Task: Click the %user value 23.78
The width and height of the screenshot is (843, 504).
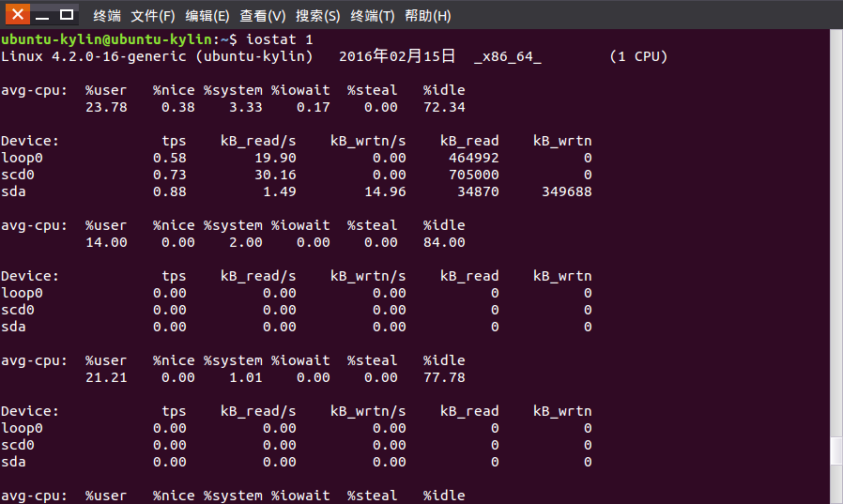Action: pos(106,107)
